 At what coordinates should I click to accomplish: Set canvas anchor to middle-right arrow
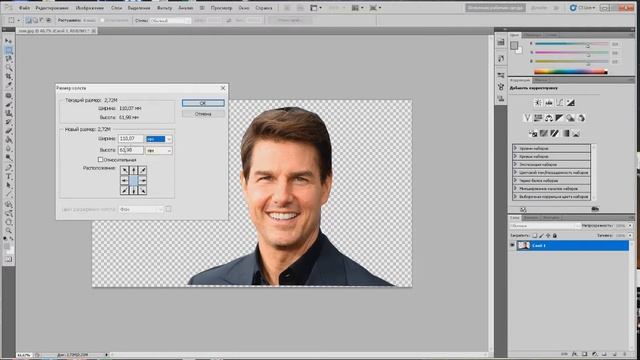(143, 180)
